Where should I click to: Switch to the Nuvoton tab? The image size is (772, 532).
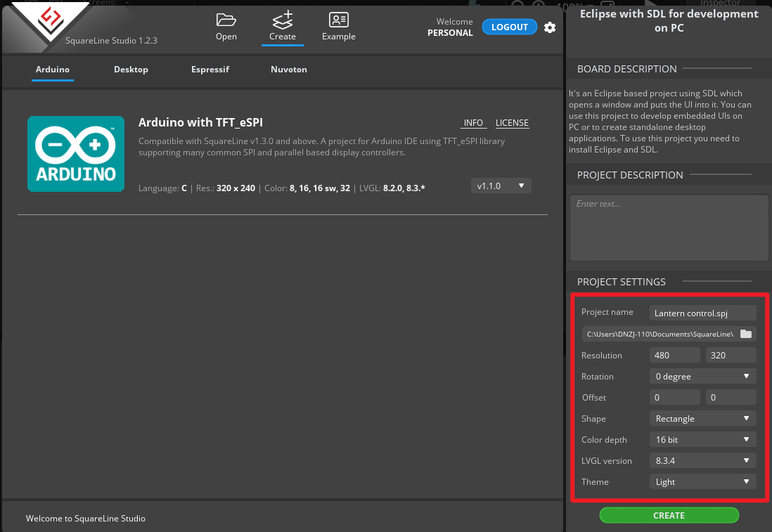[289, 70]
